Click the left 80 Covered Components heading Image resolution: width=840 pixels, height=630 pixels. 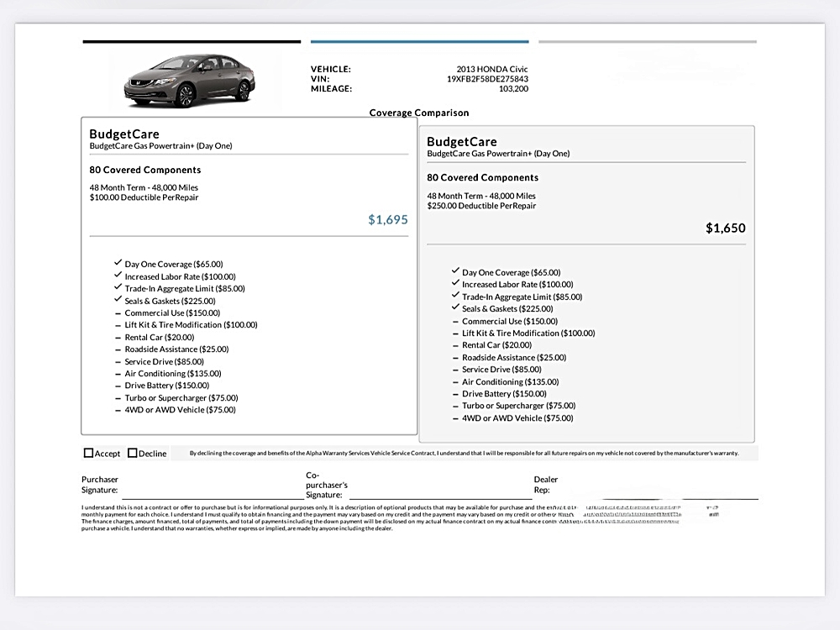(x=145, y=170)
